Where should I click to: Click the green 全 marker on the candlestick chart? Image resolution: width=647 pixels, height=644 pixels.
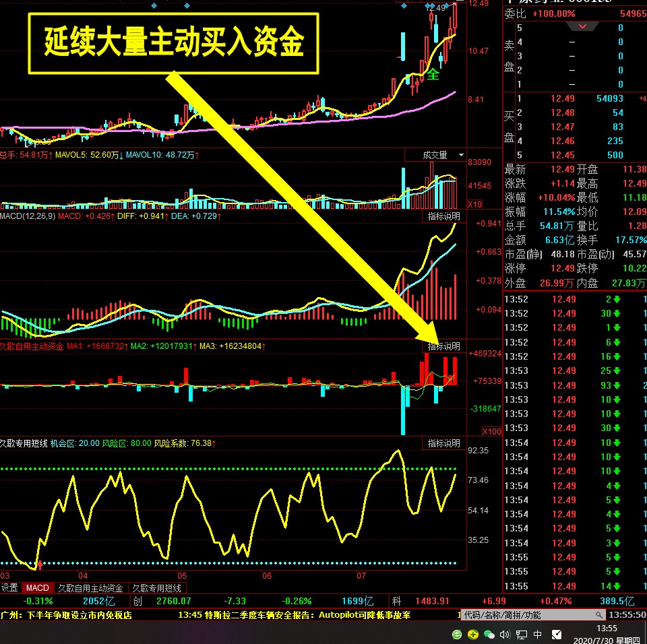(x=433, y=75)
